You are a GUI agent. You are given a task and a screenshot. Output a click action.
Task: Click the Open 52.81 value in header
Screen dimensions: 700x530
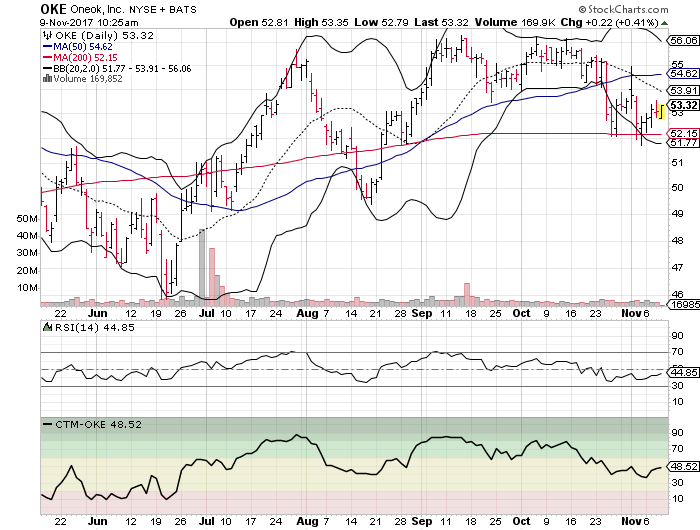pyautogui.click(x=259, y=22)
